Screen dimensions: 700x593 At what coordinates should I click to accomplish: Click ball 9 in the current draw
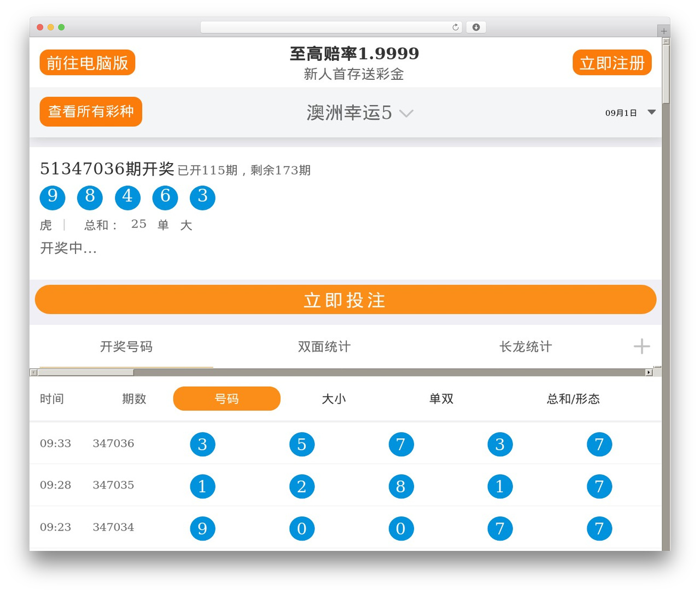(52, 197)
